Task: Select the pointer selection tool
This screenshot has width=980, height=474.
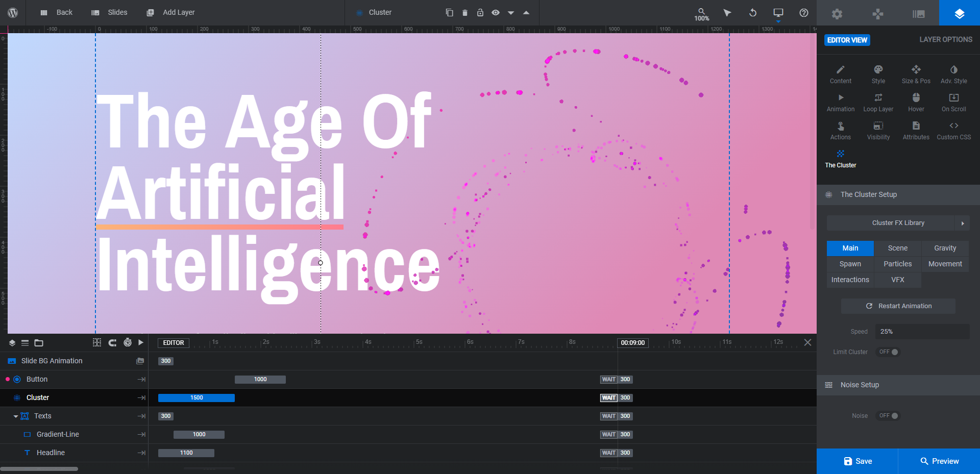Action: (x=727, y=12)
